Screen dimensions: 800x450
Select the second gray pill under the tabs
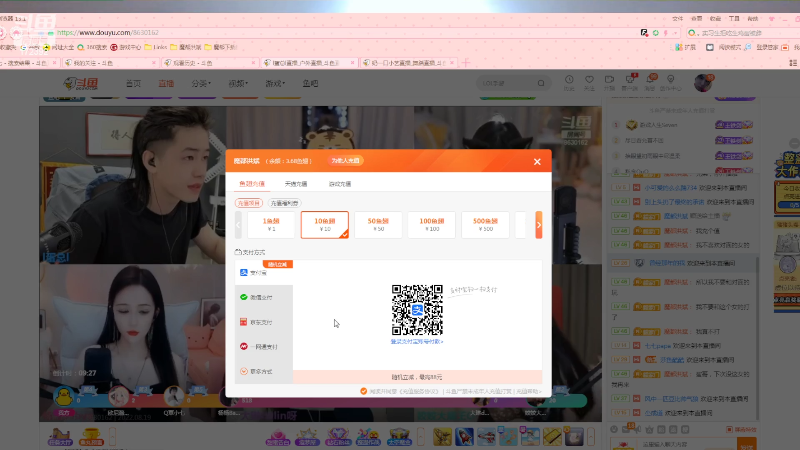tap(284, 203)
